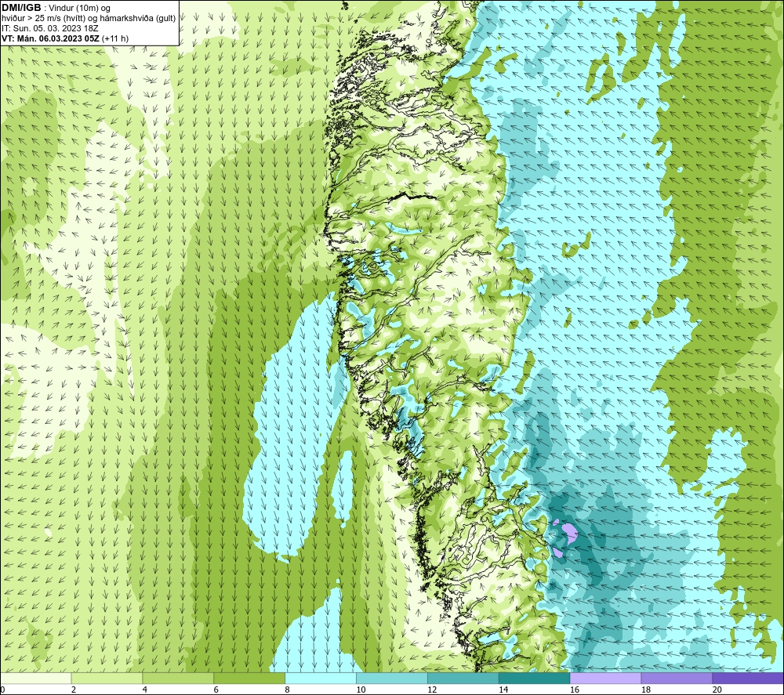Click the 10–12 m/s turquoise legend swatch
The image size is (784, 695).
point(392,678)
